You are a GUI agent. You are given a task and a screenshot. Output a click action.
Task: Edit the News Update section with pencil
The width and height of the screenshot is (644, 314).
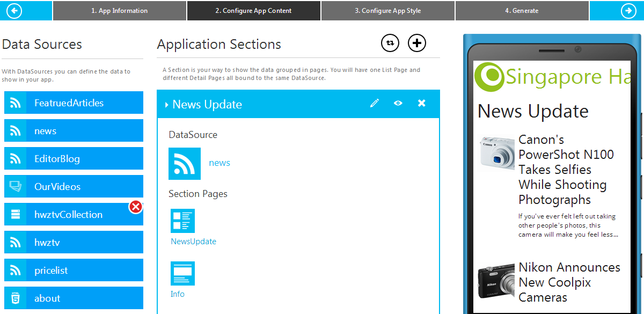point(375,103)
